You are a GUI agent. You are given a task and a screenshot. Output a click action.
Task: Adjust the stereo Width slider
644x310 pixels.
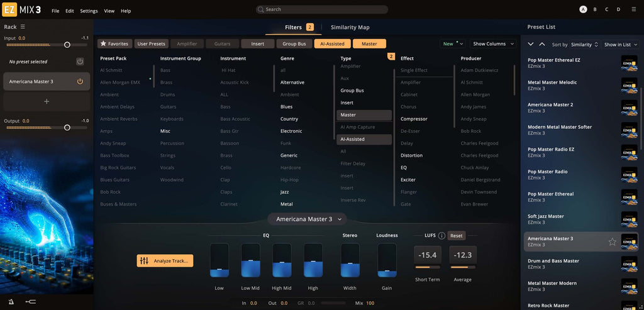[350, 260]
